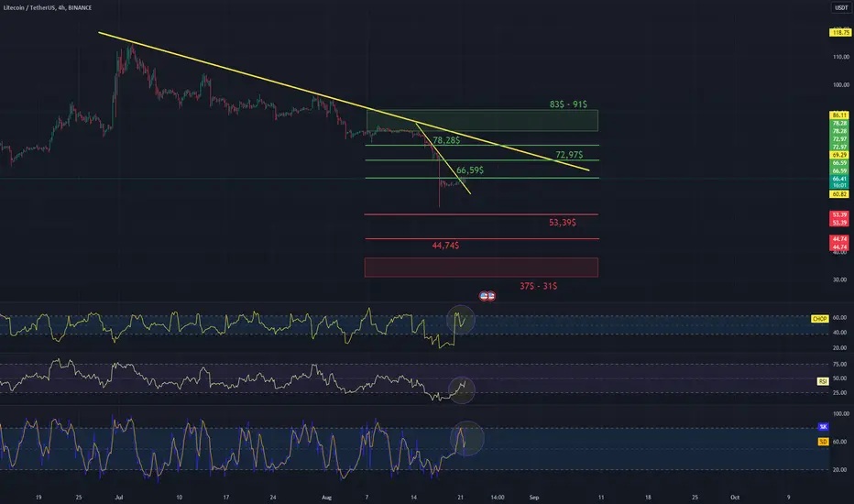Click the 'Aug' date on time axis
The width and height of the screenshot is (854, 504).
click(x=326, y=497)
